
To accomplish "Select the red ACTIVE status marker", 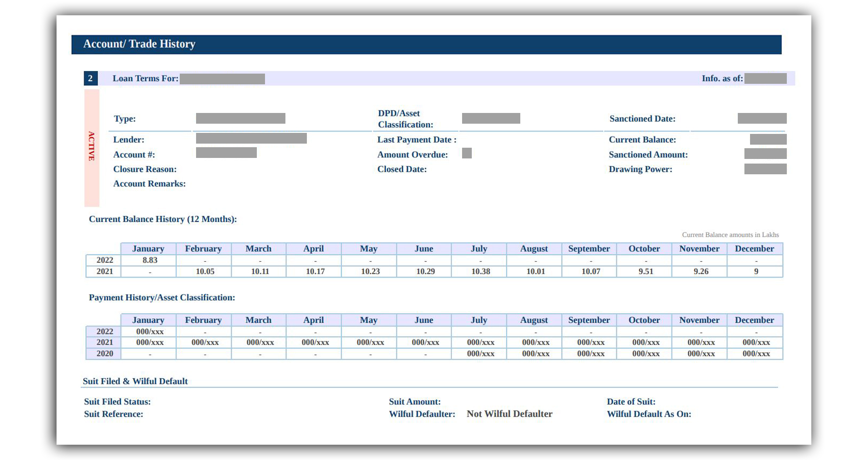I will click(x=91, y=147).
